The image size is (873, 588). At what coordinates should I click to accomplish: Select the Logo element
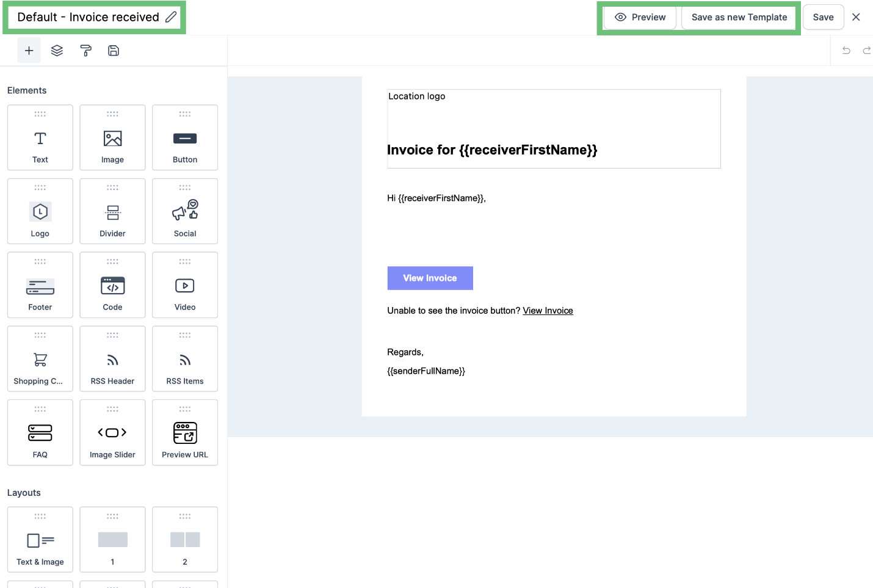click(x=40, y=211)
